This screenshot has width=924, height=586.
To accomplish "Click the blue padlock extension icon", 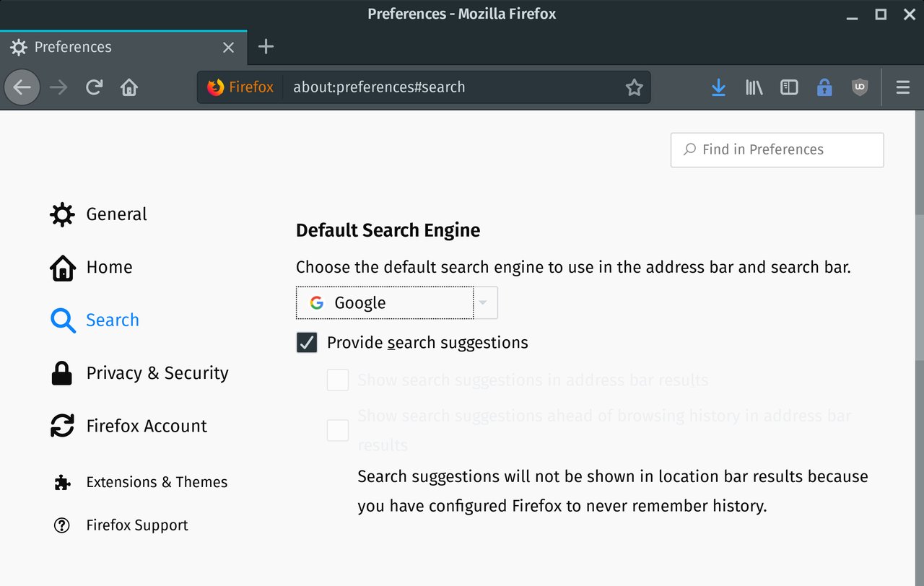I will pos(824,87).
